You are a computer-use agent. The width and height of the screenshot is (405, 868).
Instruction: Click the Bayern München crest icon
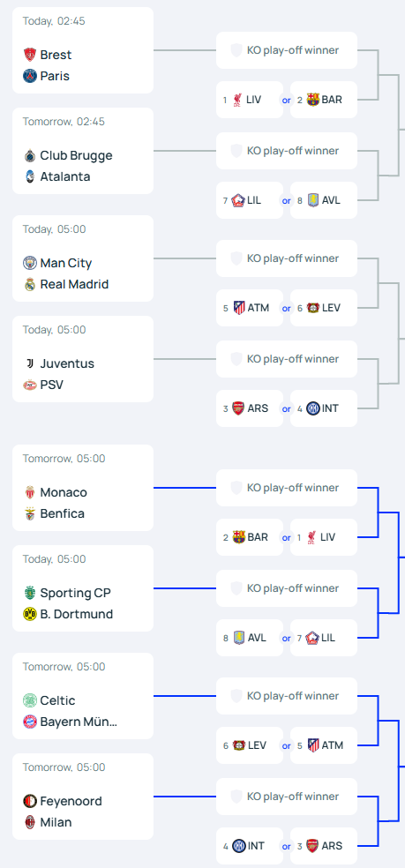[x=30, y=722]
